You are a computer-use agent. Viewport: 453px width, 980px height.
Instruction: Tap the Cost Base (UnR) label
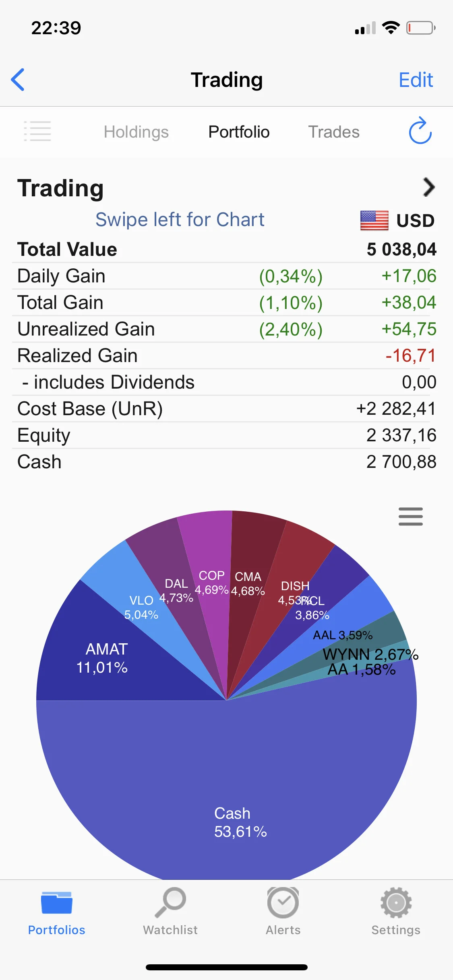(90, 409)
